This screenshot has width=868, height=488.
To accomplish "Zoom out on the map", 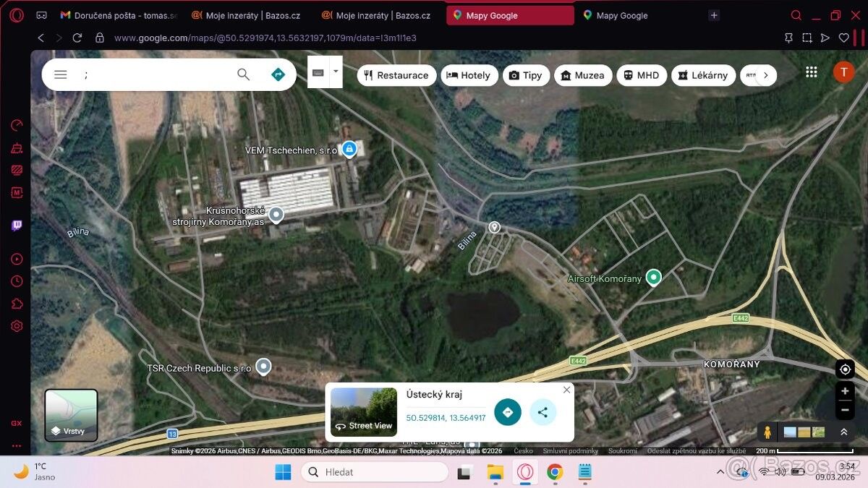I will (844, 410).
